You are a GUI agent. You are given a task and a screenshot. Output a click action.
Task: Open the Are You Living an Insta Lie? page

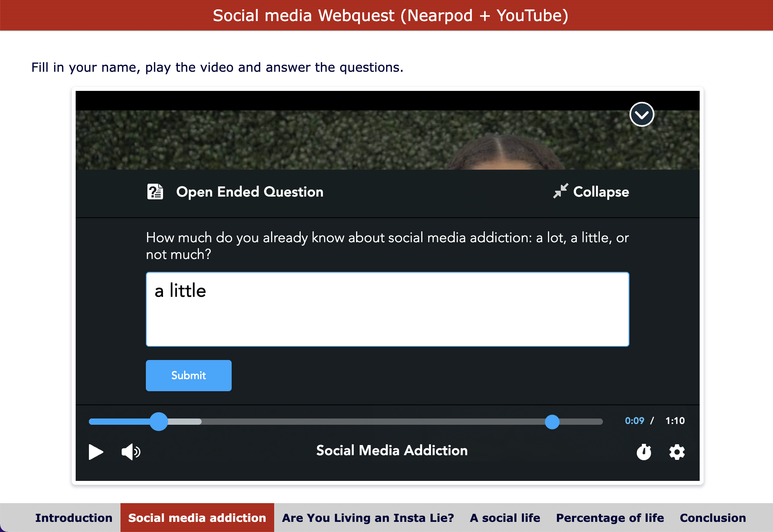tap(368, 518)
